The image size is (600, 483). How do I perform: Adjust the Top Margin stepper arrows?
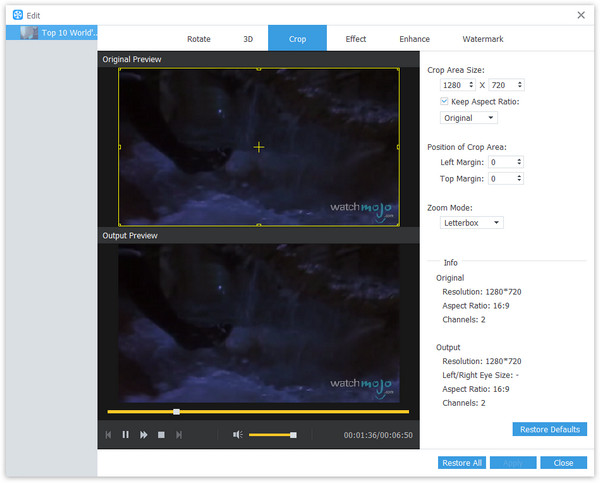click(x=519, y=178)
